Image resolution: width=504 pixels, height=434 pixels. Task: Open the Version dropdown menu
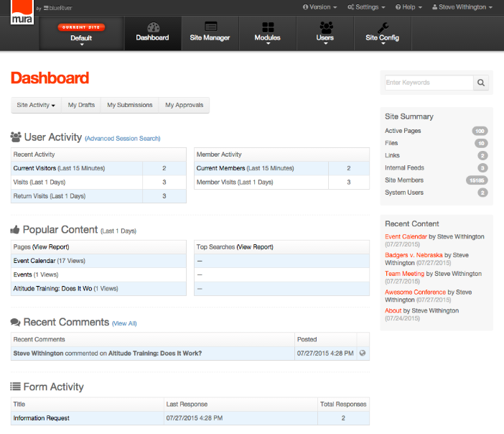coord(319,7)
